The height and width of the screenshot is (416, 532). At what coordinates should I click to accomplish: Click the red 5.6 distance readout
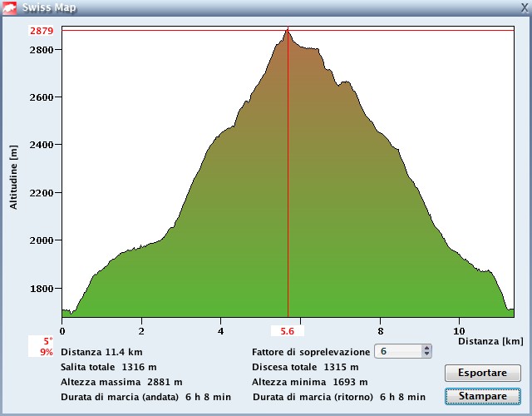[x=288, y=330]
